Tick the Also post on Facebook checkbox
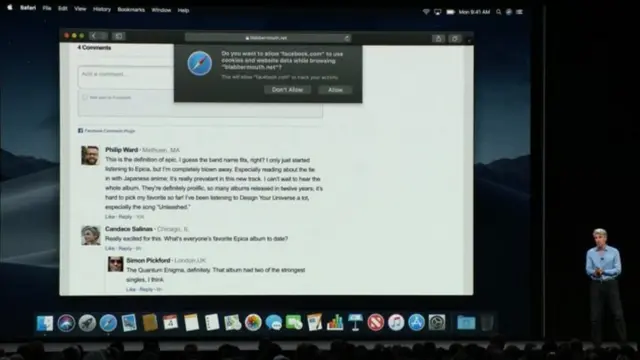Image resolution: width=640 pixels, height=360 pixels. 84,97
